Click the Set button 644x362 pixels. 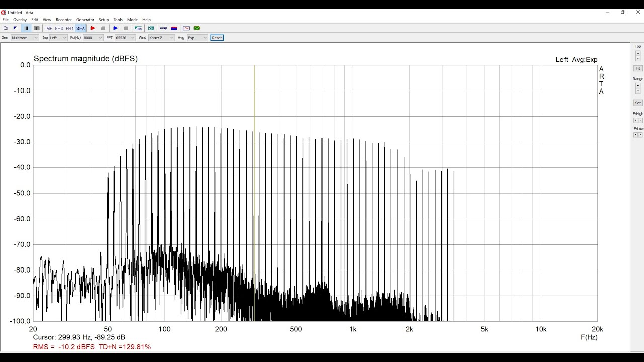(638, 103)
